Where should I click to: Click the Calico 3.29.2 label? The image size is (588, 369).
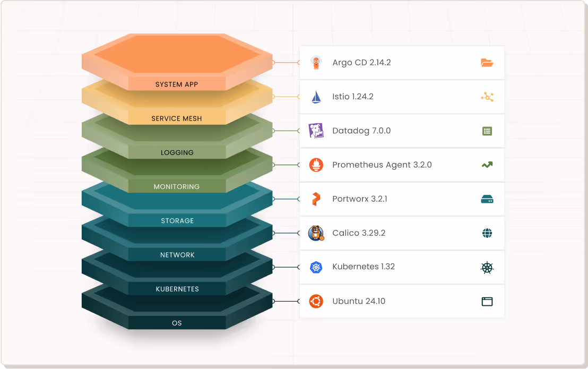(359, 233)
